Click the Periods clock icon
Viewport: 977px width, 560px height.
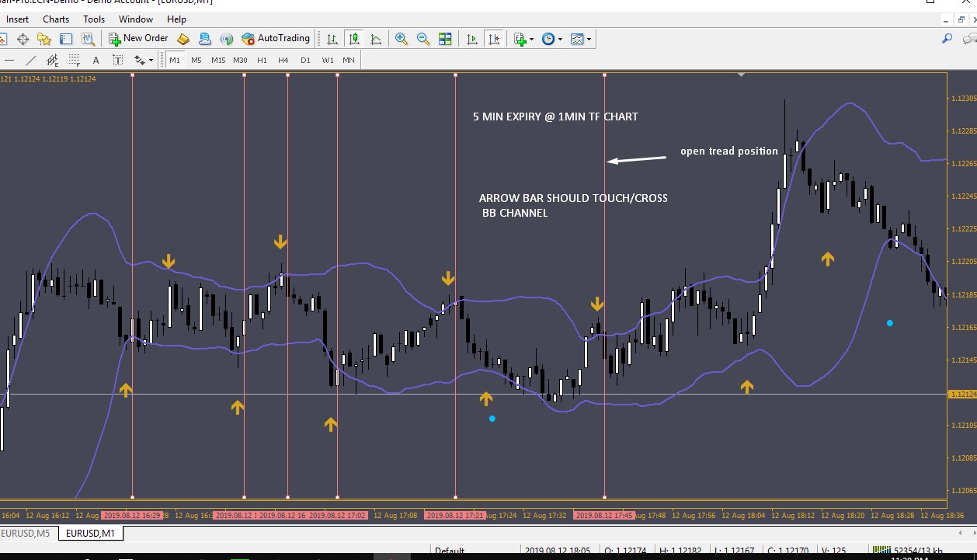(x=548, y=39)
